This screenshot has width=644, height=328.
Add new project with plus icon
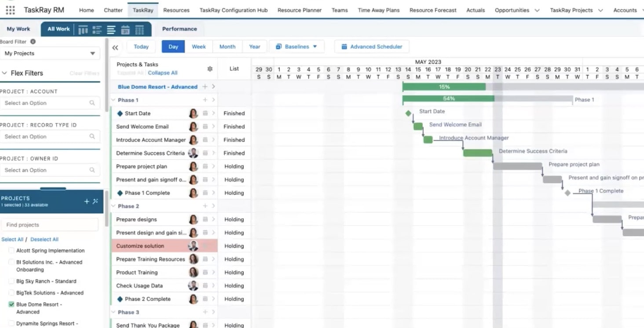[x=87, y=201]
